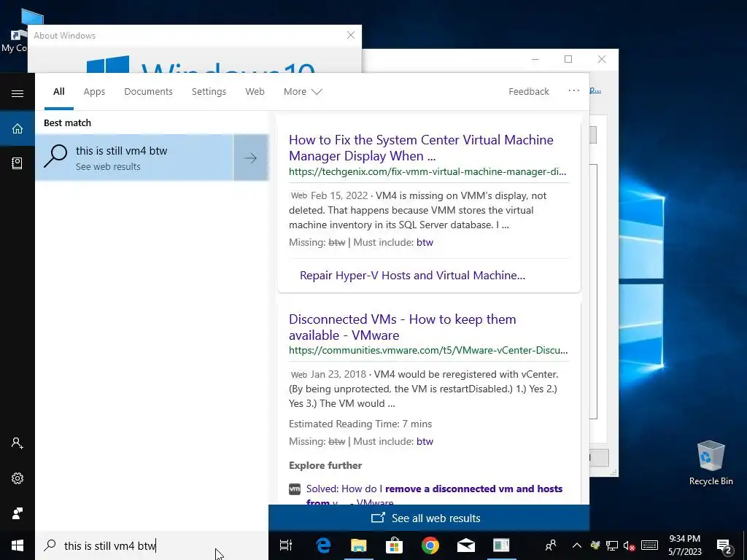Show hidden system tray icons
This screenshot has width=747, height=560.
coord(576,545)
